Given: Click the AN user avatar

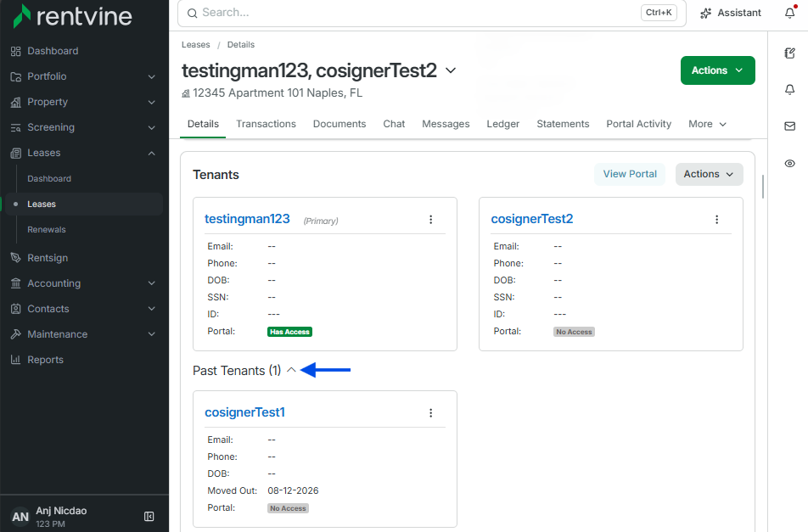Looking at the screenshot, I should point(20,517).
